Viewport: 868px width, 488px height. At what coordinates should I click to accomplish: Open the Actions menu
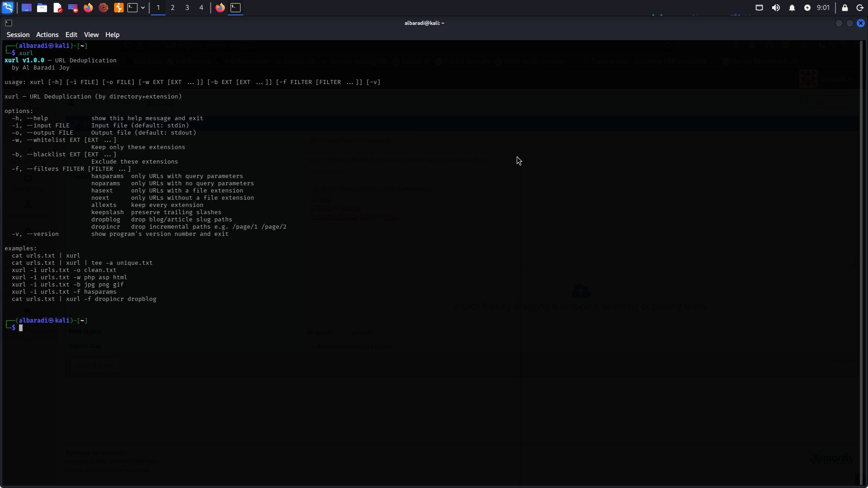point(47,35)
